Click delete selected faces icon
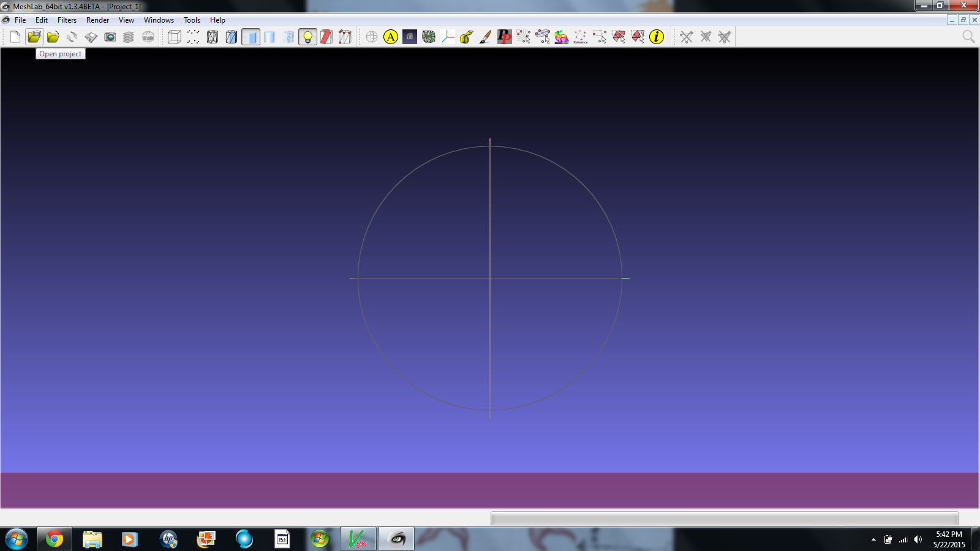Screen dimensions: 980x551 [x=706, y=37]
